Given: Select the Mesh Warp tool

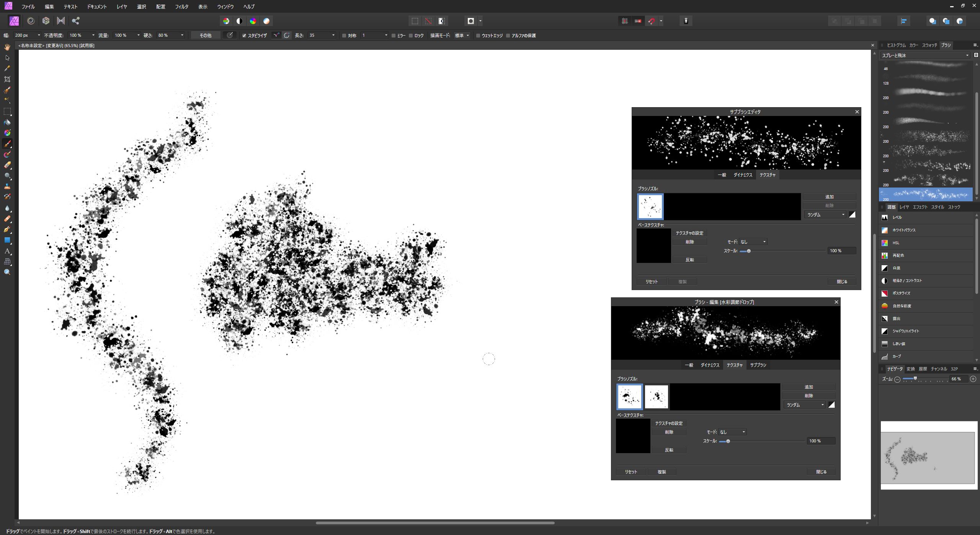Looking at the screenshot, I should [7, 262].
